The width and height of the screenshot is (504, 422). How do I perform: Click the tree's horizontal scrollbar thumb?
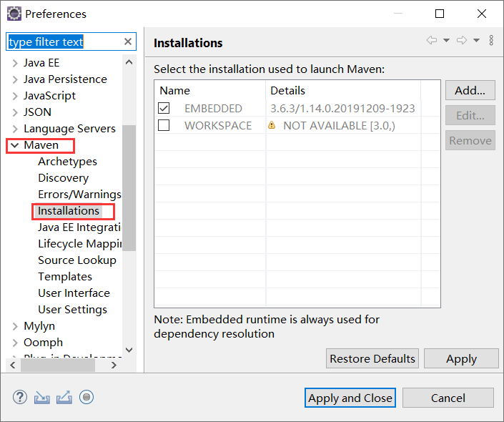tap(58, 365)
